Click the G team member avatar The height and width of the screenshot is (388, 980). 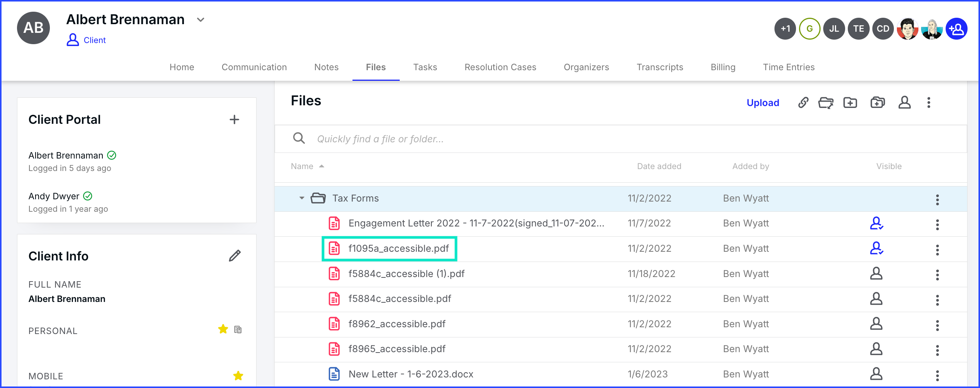coord(809,29)
